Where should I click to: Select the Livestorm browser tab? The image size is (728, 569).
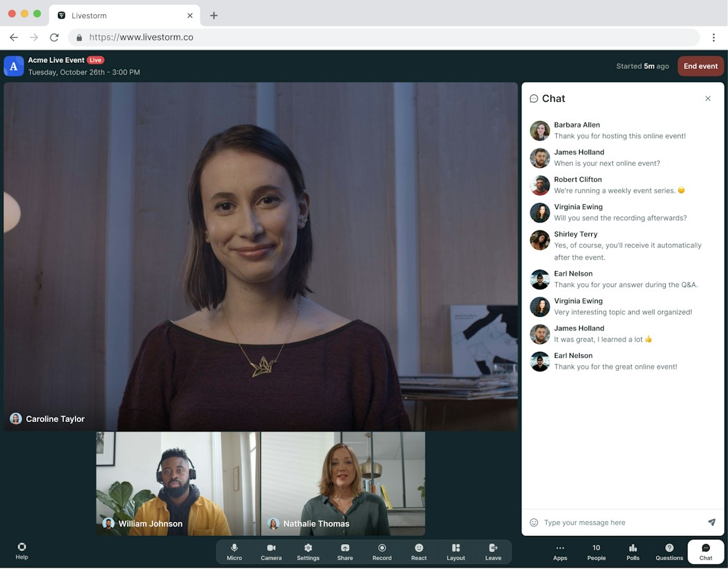125,16
